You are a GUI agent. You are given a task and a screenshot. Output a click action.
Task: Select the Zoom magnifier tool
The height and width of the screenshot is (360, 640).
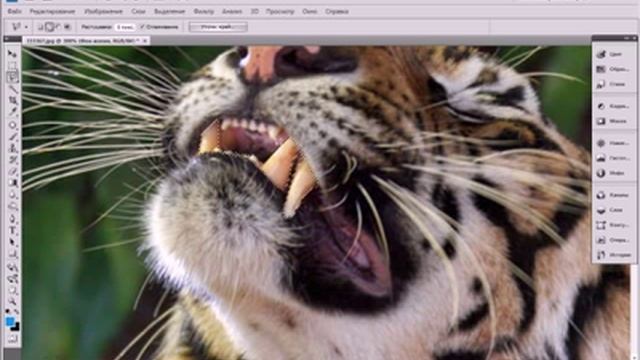(13, 302)
